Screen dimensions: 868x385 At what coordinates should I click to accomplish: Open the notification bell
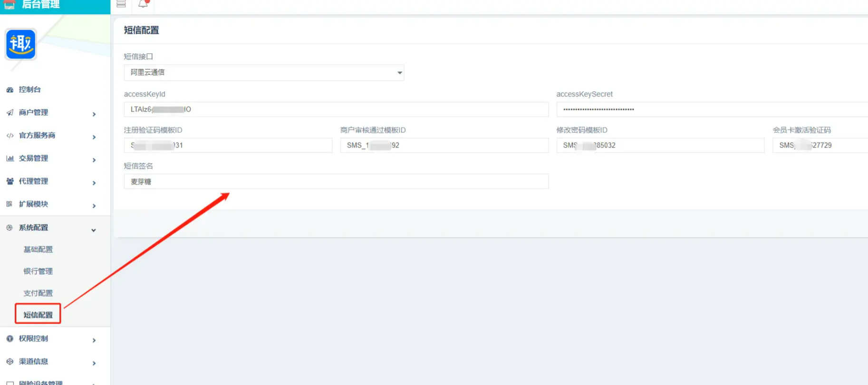(x=143, y=4)
